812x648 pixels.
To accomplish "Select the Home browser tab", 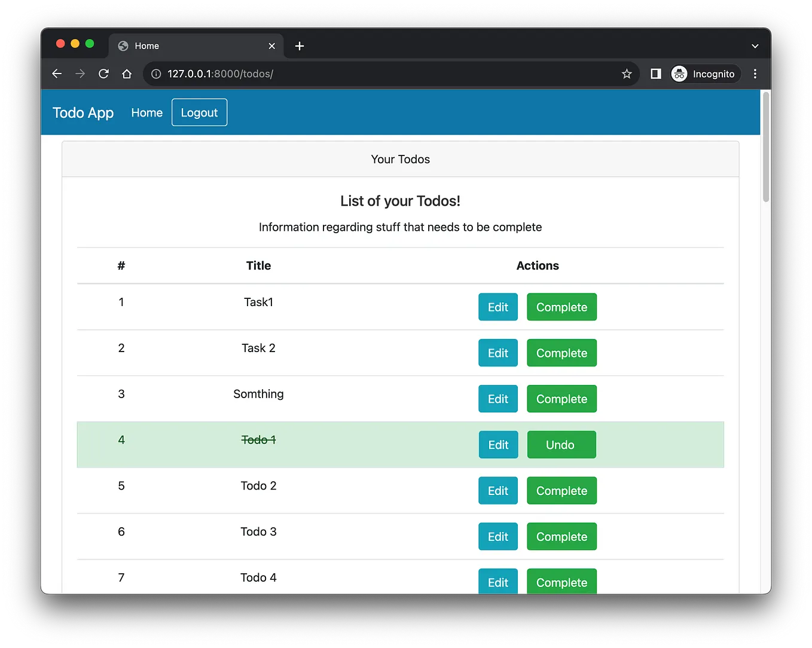I will pos(179,45).
